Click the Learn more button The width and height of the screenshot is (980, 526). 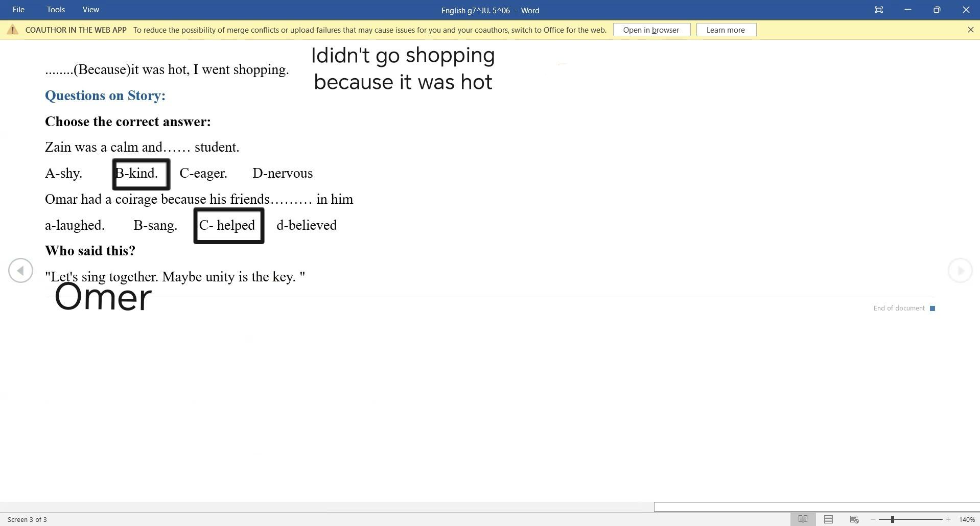[x=726, y=30]
